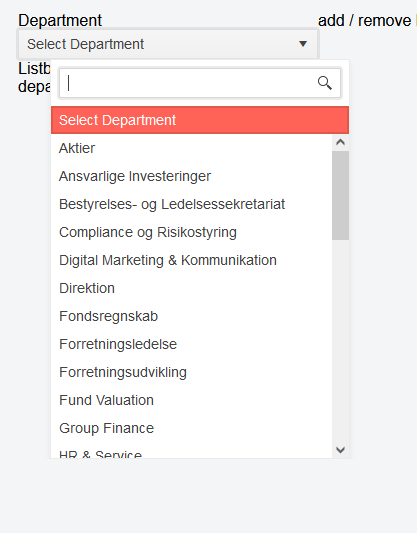Viewport: 417px width, 533px height.
Task: Choose Aktier from the list
Action: tap(191, 148)
